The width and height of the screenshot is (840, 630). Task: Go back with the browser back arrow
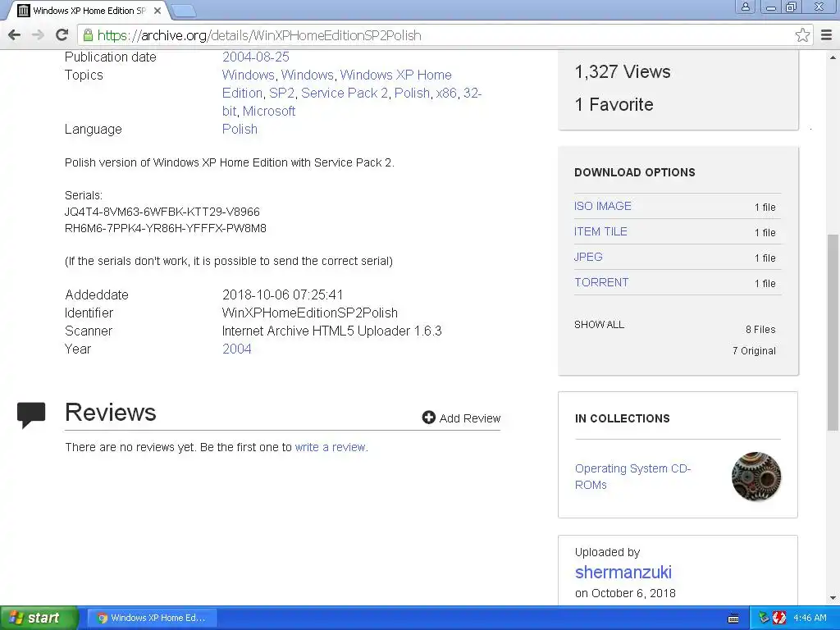coord(15,35)
